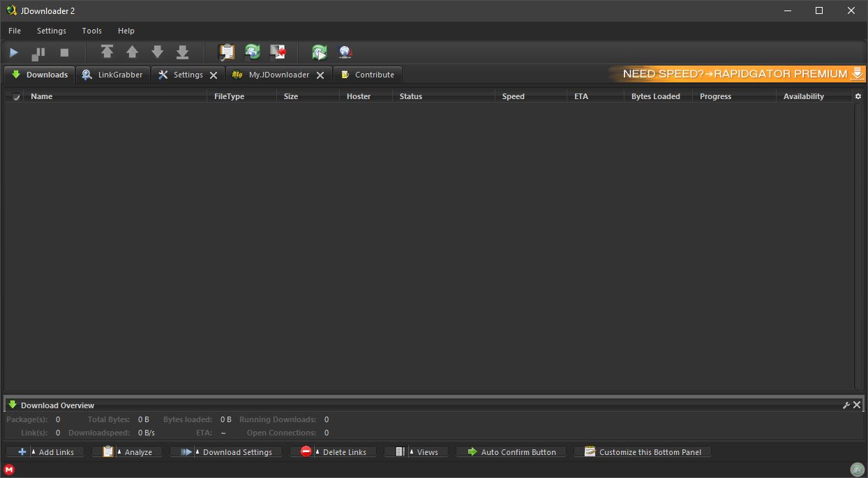Sort by the Availability column
Image resolution: width=868 pixels, height=478 pixels.
[814, 96]
